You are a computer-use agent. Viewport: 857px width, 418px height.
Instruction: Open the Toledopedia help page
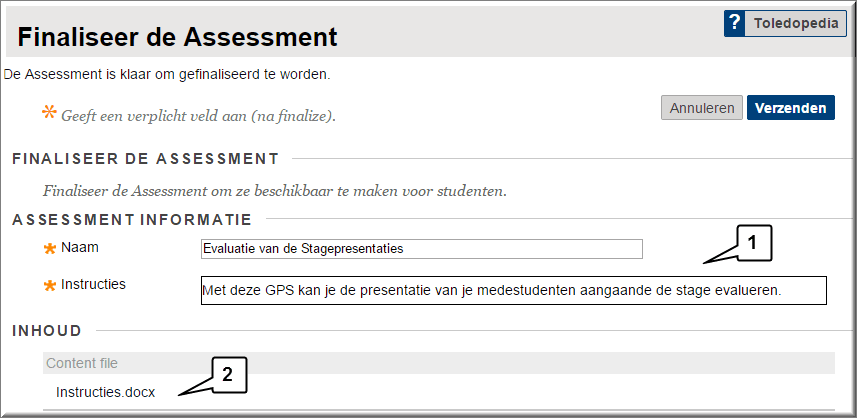[x=795, y=23]
